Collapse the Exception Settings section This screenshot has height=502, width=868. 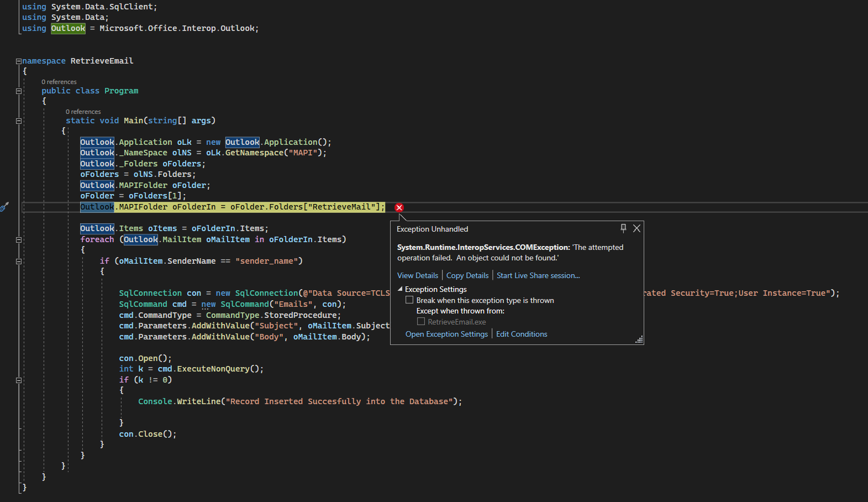[400, 289]
